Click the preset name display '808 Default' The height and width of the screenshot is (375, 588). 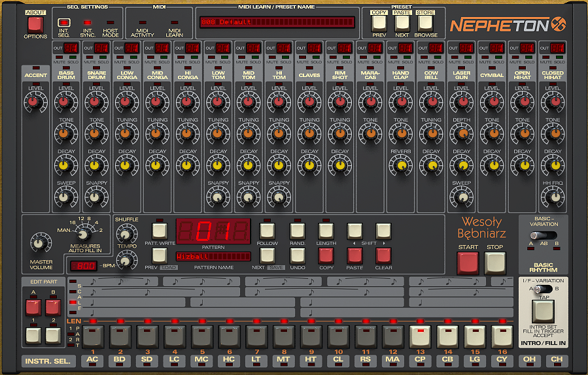coord(277,22)
